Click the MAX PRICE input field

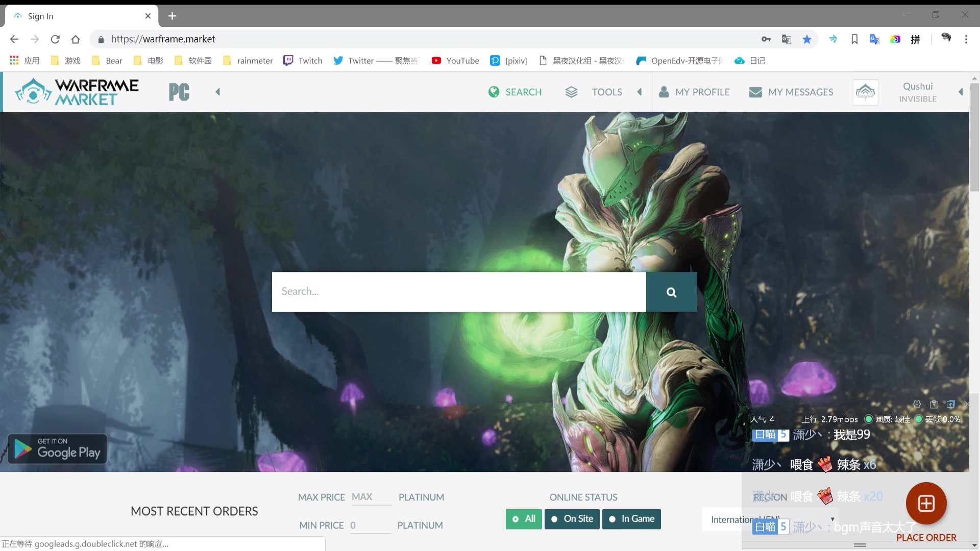click(371, 497)
